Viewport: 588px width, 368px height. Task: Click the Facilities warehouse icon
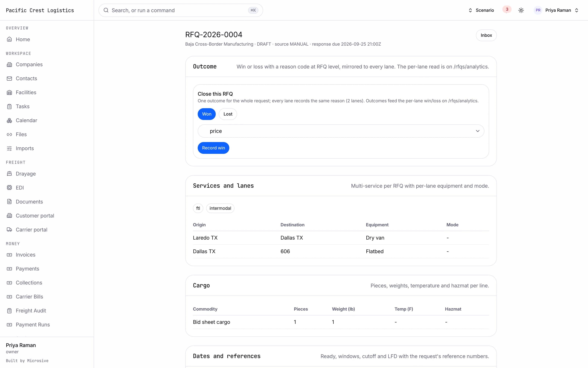pyautogui.click(x=9, y=93)
